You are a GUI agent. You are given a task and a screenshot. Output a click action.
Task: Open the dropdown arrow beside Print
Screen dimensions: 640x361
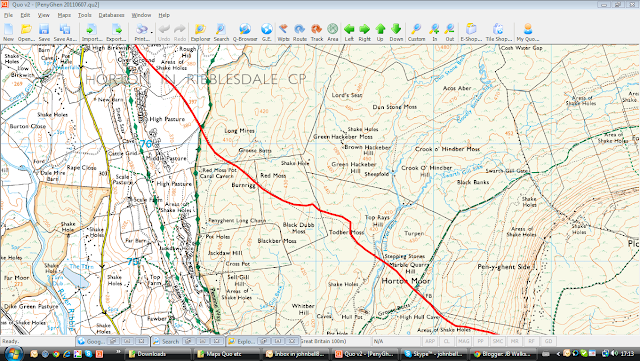pos(151,32)
